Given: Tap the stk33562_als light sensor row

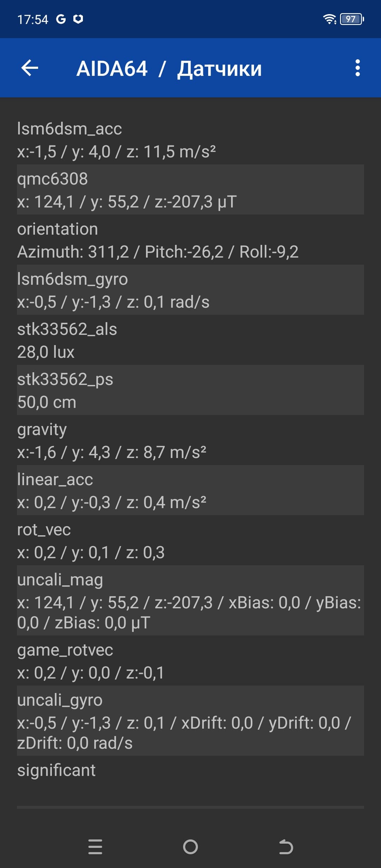Looking at the screenshot, I should coord(190,340).
